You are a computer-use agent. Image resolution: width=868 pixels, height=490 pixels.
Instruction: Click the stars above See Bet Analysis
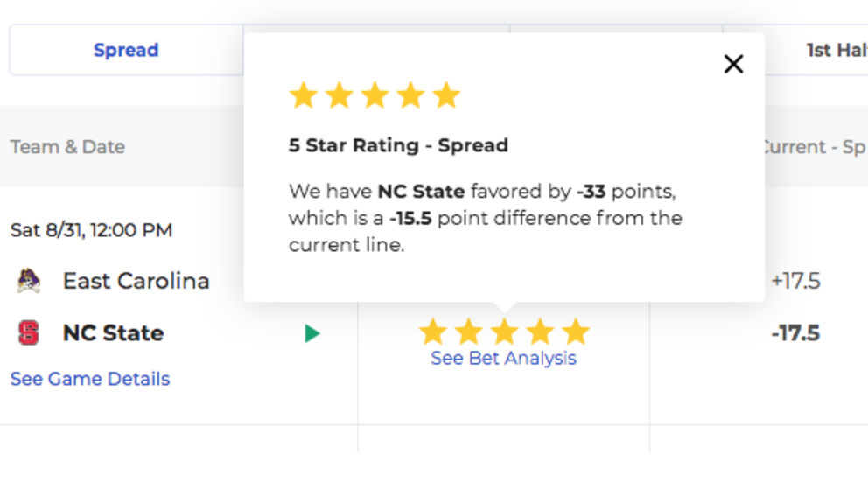504,332
